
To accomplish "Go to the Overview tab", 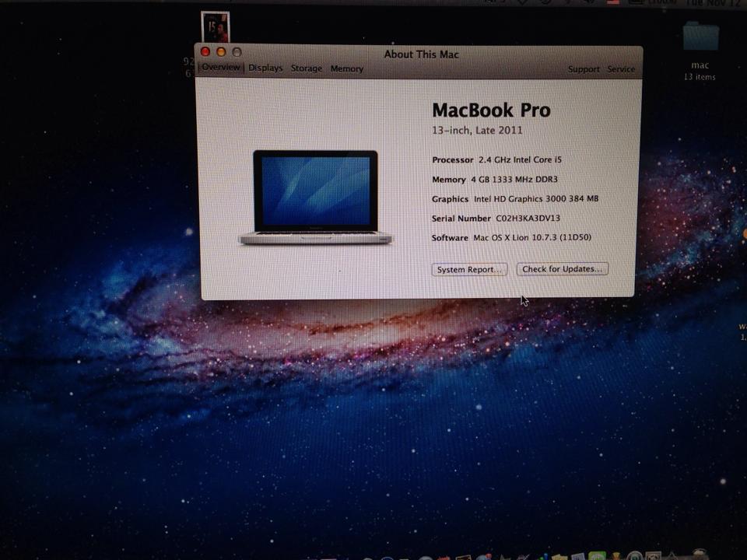I will click(x=221, y=68).
